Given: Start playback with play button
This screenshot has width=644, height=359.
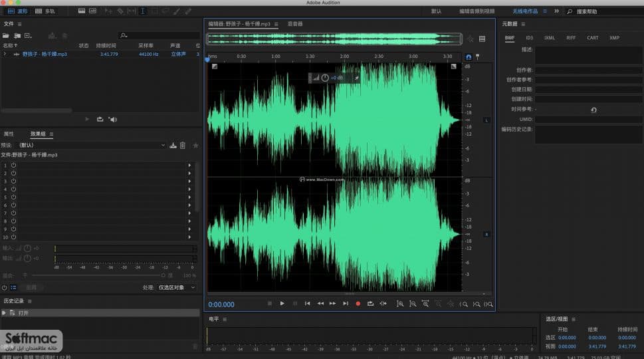Looking at the screenshot, I should click(x=282, y=304).
